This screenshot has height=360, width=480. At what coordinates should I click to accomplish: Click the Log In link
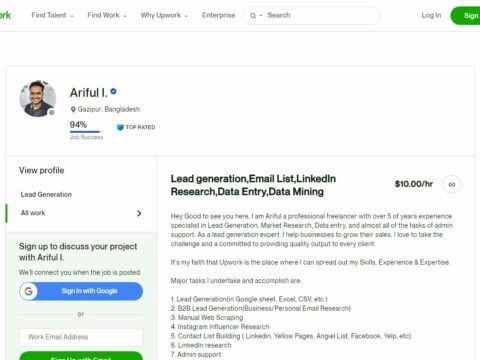pyautogui.click(x=431, y=15)
